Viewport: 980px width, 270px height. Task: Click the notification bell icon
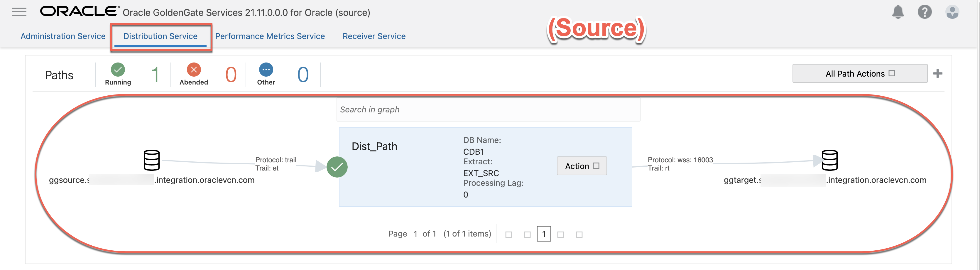tap(898, 12)
